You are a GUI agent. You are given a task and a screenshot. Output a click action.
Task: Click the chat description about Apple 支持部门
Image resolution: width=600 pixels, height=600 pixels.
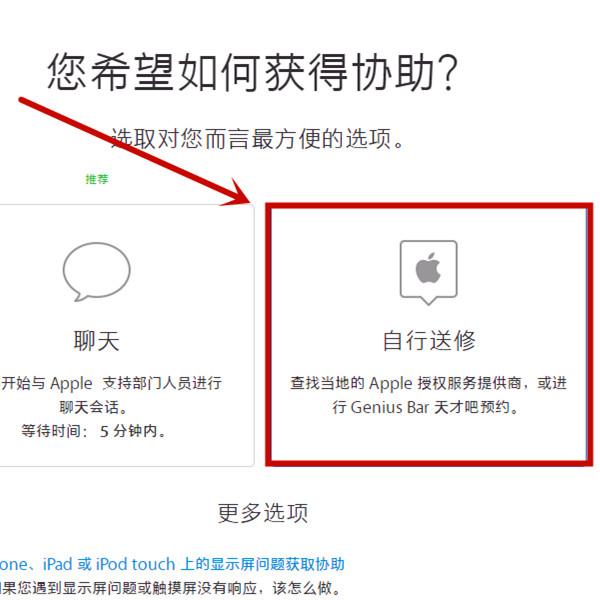point(111,383)
